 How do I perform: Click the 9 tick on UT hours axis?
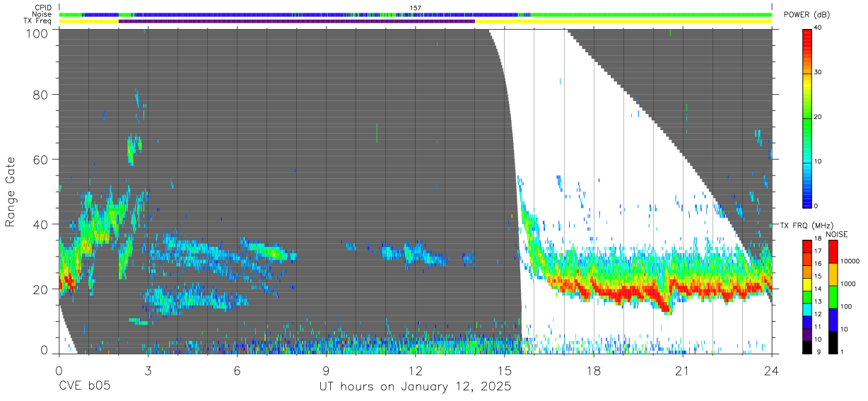click(x=326, y=370)
